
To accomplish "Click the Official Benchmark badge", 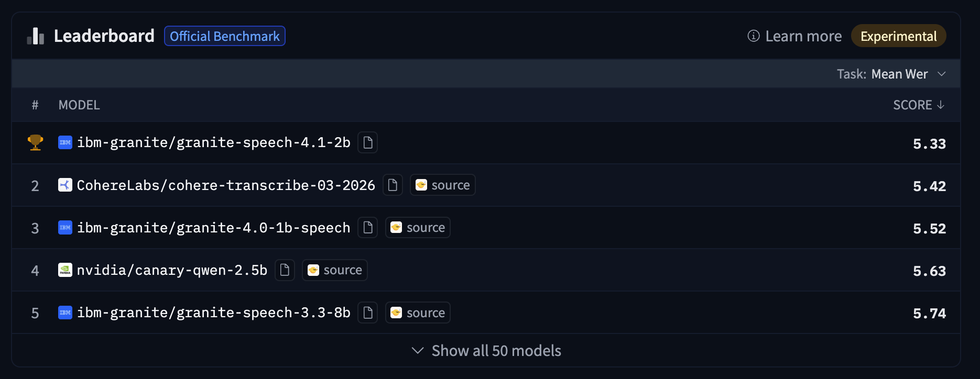I will point(225,36).
